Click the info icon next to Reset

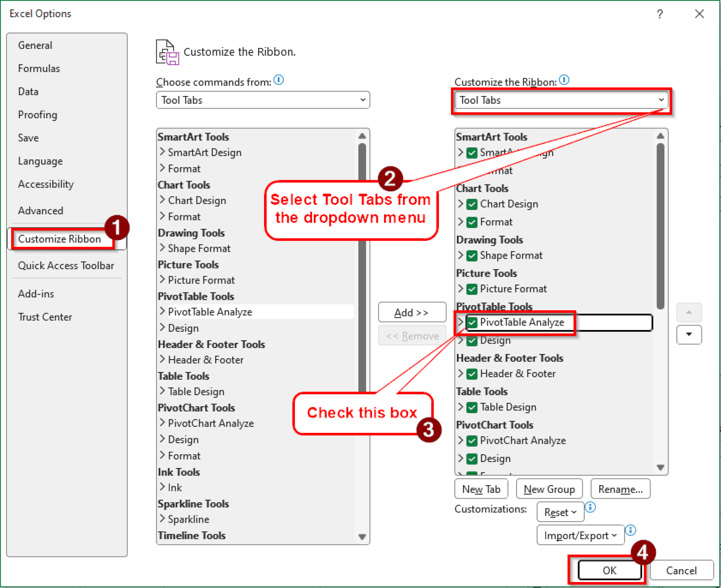[x=591, y=507]
